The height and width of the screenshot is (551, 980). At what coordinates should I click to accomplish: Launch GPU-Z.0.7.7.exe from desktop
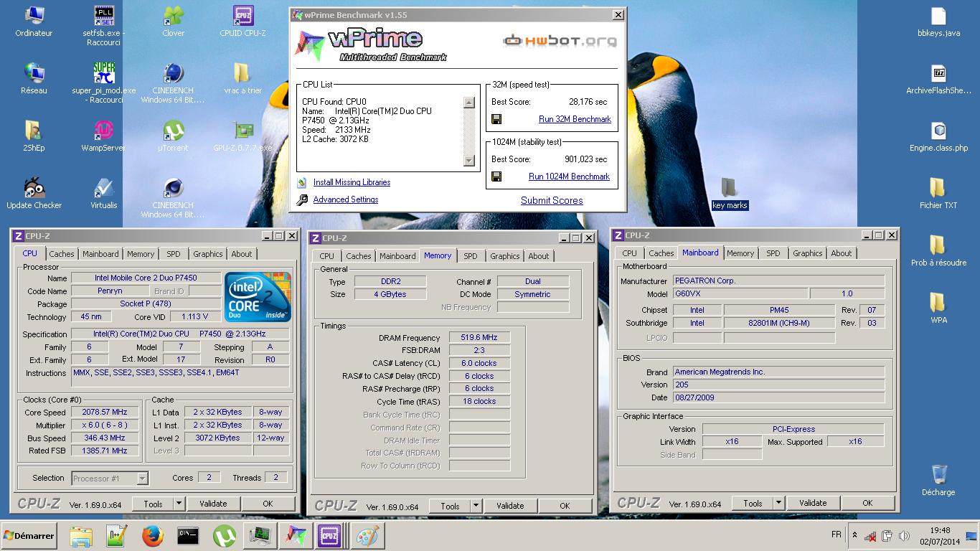click(244, 136)
